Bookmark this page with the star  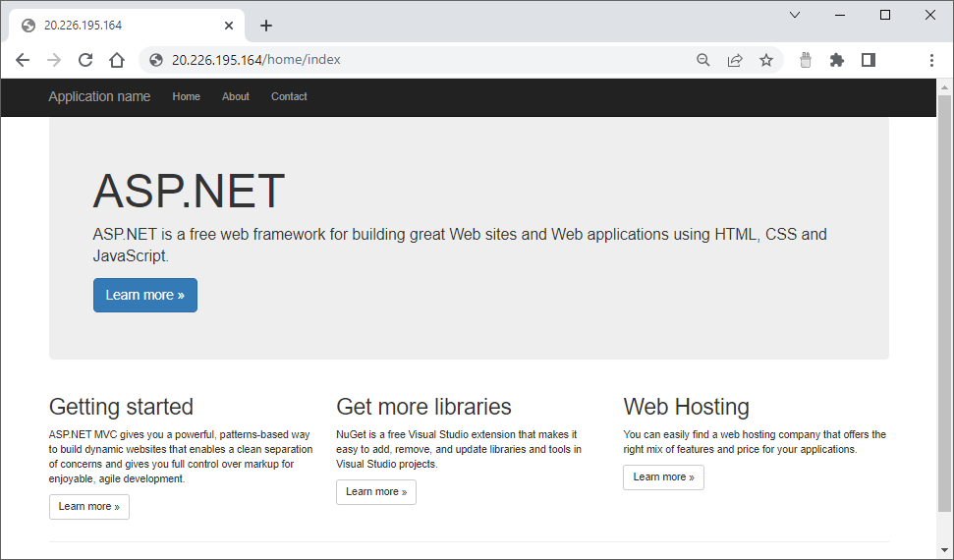[x=766, y=60]
